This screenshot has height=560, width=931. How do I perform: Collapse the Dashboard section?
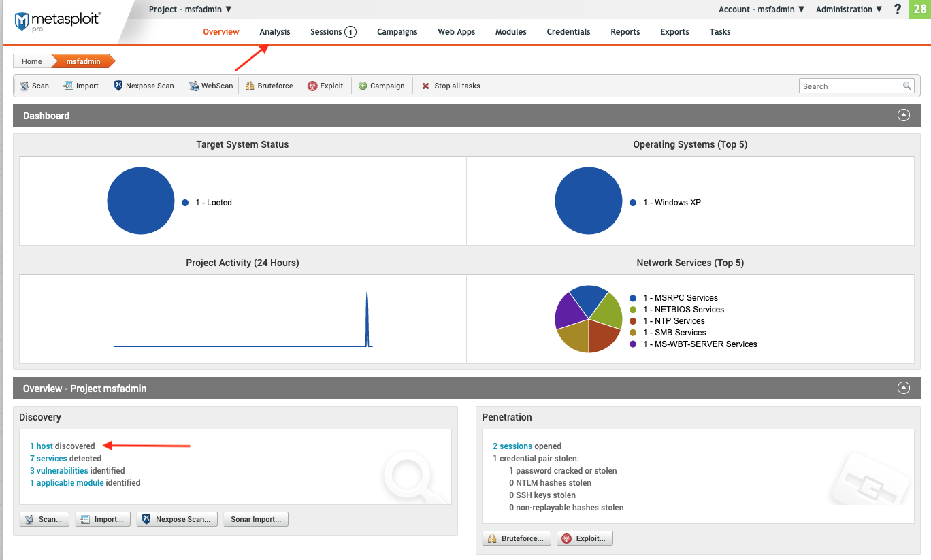point(904,115)
